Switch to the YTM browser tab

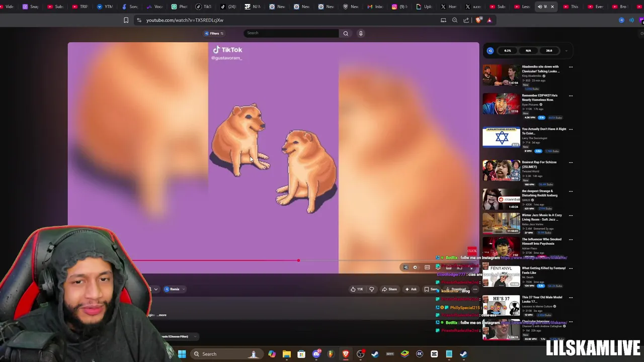point(105,7)
